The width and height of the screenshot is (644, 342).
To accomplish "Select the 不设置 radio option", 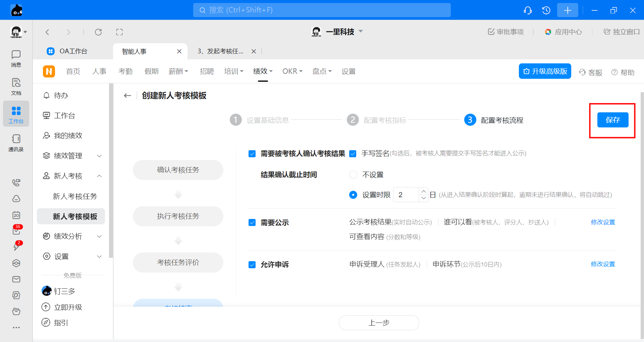I will (353, 175).
